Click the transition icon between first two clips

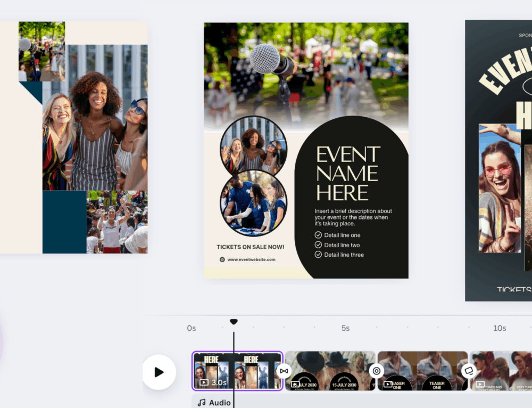[x=284, y=371]
